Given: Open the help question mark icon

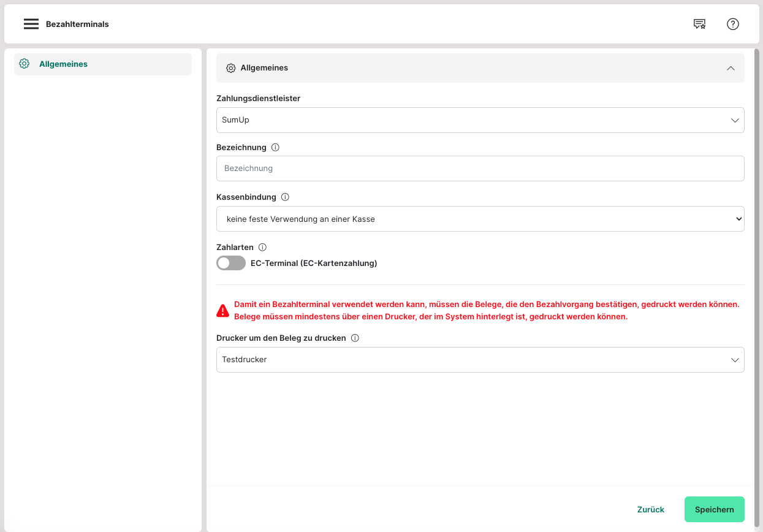Looking at the screenshot, I should (733, 24).
